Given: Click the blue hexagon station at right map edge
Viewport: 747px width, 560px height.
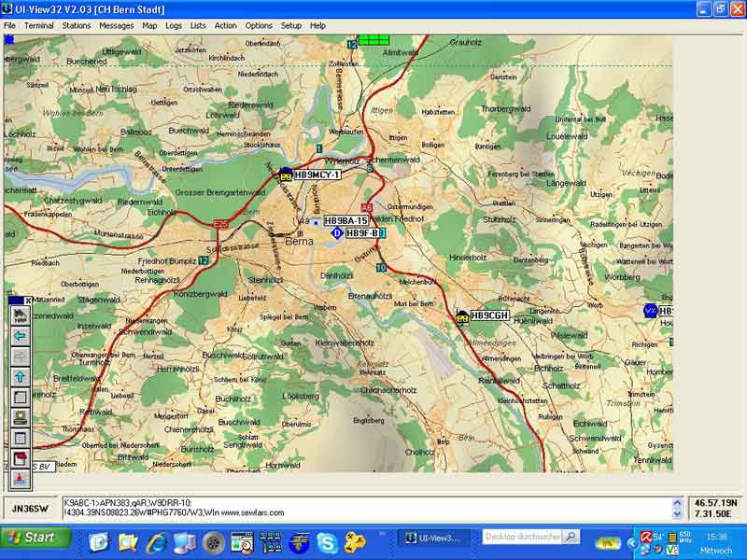Looking at the screenshot, I should tap(650, 311).
